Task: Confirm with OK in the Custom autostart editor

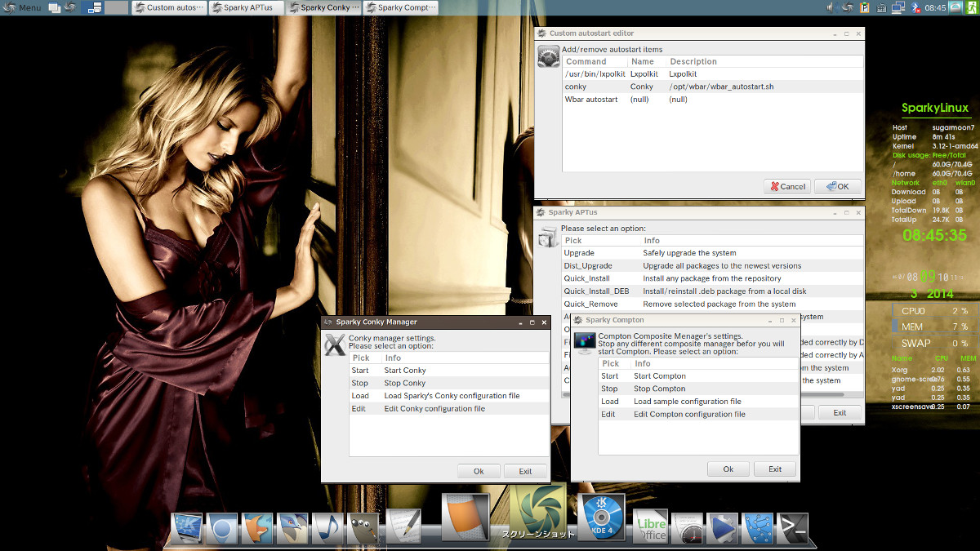Action: click(x=838, y=186)
